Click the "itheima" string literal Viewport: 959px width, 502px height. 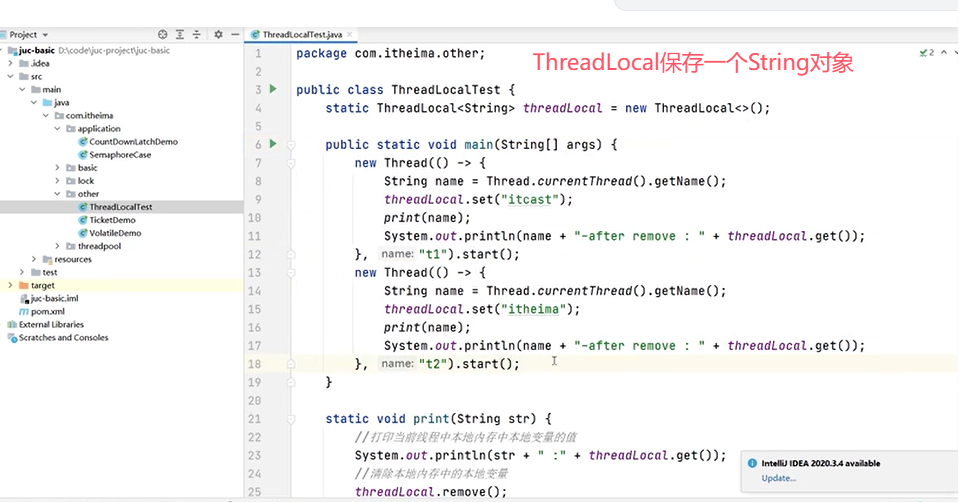click(534, 309)
